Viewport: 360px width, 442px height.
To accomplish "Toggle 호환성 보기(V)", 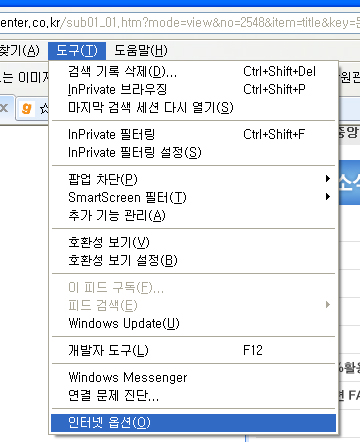I will pos(193,242).
